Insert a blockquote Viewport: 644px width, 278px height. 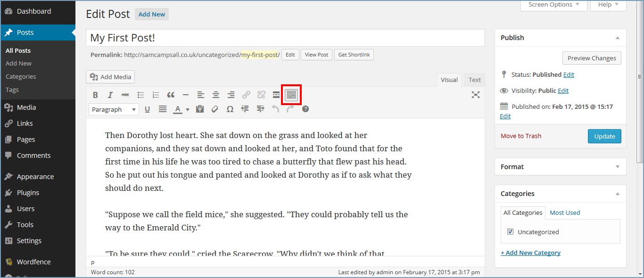(171, 94)
